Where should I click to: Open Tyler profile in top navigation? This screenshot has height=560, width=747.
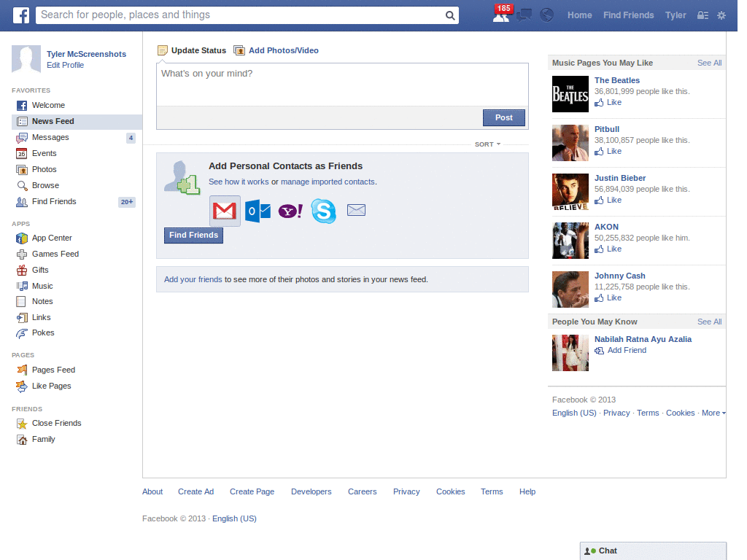point(676,15)
